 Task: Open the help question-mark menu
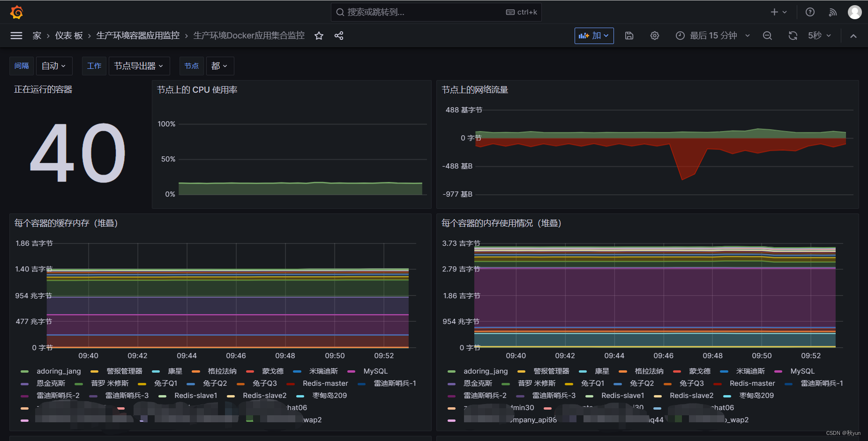pos(810,12)
